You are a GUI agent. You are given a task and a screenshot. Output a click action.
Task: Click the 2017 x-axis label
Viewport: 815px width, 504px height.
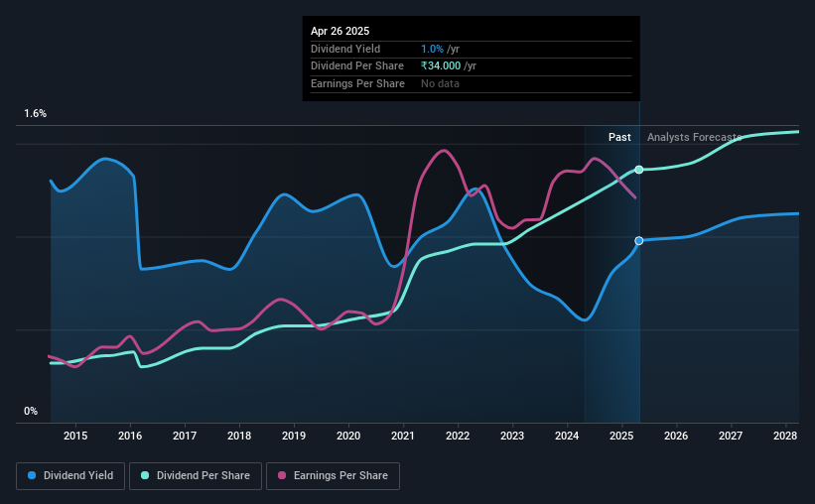(x=185, y=436)
